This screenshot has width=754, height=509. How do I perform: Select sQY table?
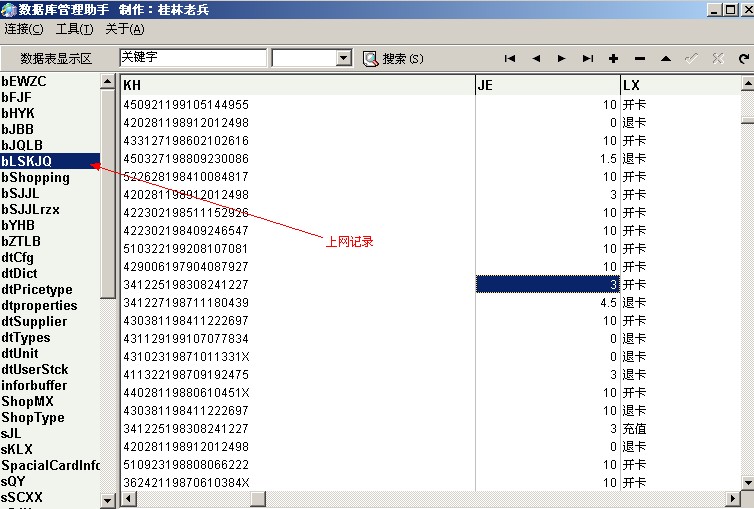point(13,482)
